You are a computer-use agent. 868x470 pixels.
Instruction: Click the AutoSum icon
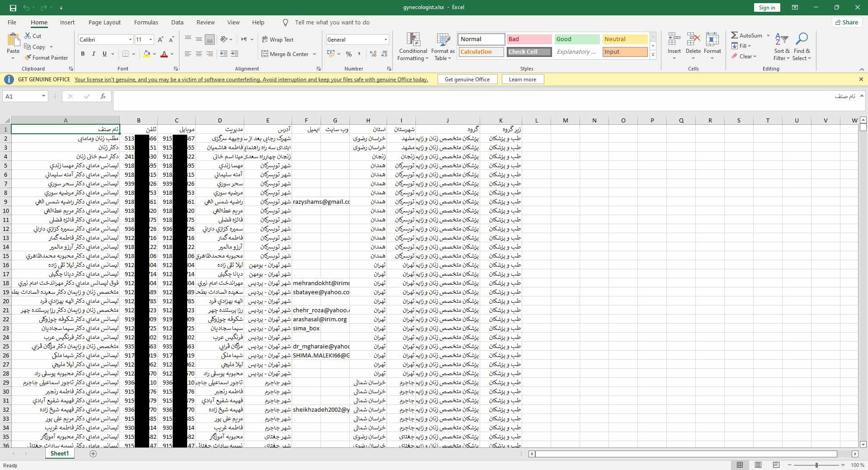coord(735,35)
